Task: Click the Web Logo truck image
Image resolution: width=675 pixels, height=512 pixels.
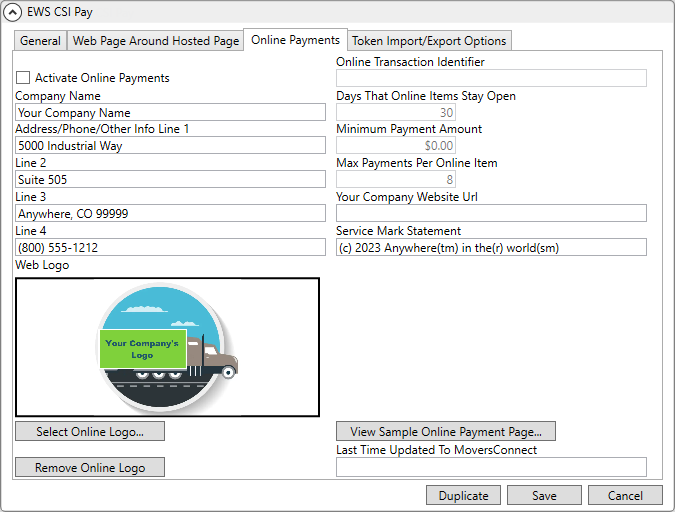Action: tap(167, 347)
